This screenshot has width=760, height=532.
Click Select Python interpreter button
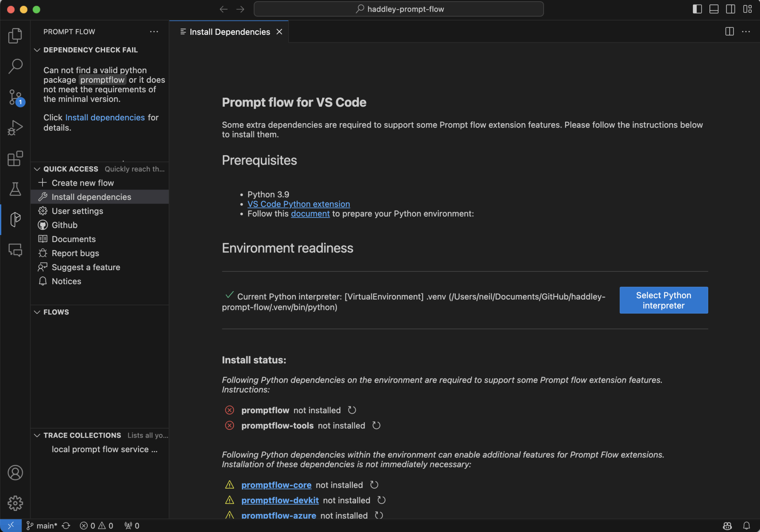(x=663, y=300)
